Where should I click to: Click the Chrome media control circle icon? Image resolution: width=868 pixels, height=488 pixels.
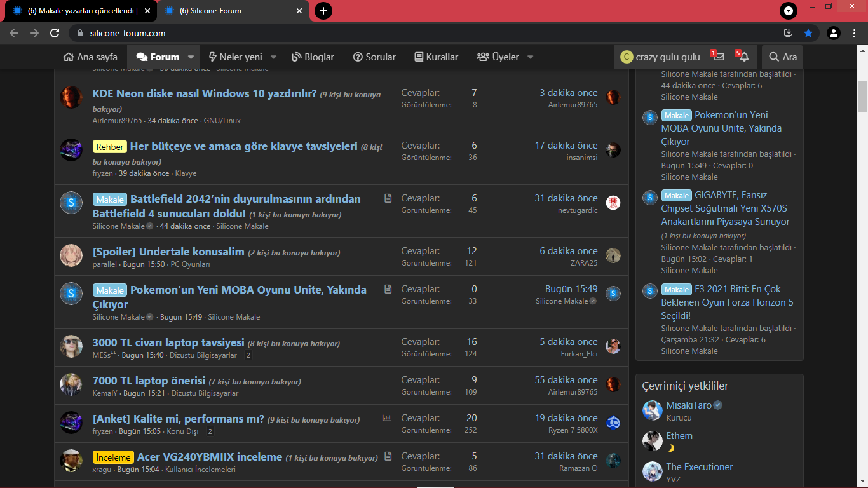point(788,11)
